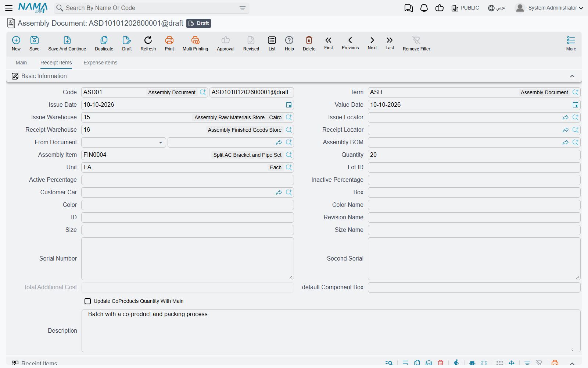588x368 pixels.
Task: Open the Issue Date calendar picker
Action: click(x=289, y=105)
